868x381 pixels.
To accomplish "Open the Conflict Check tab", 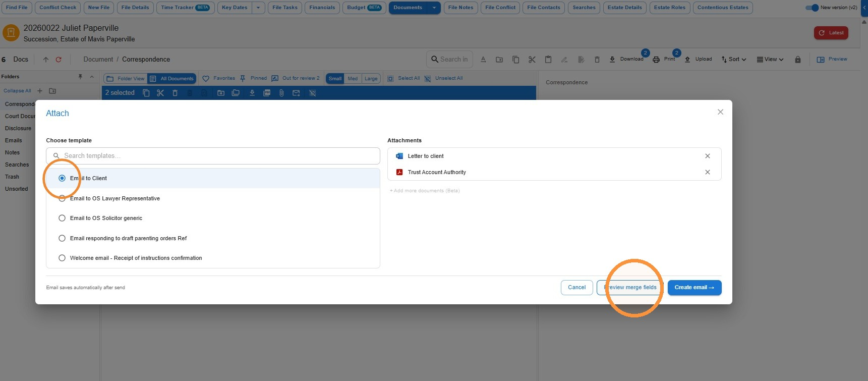I will tap(58, 8).
